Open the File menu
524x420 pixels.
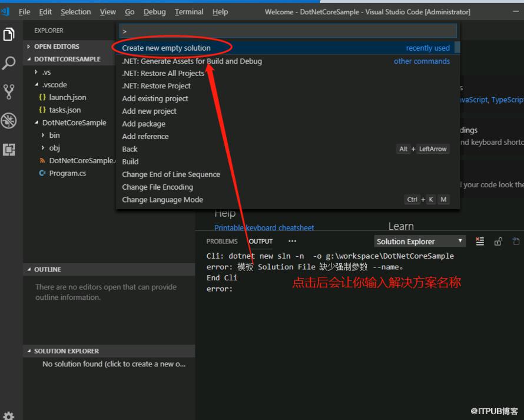(24, 12)
